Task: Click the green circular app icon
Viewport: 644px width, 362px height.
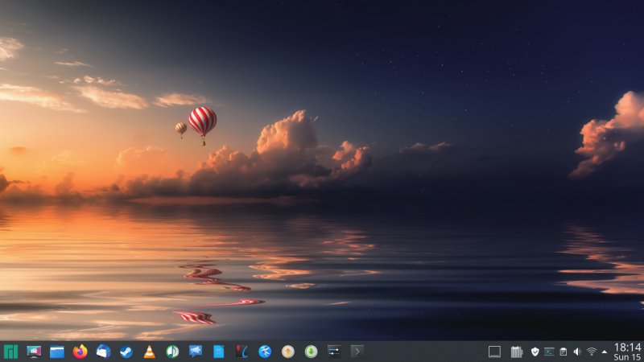Action: [x=172, y=352]
